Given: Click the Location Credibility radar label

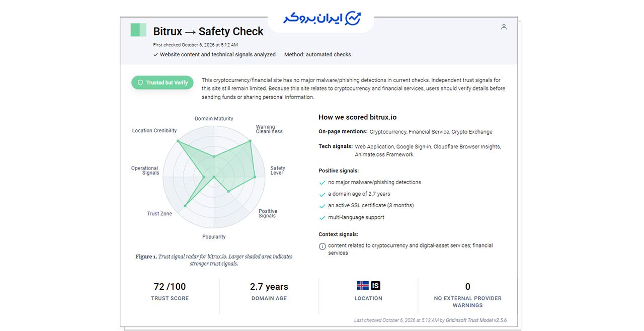Looking at the screenshot, I should coord(154,131).
